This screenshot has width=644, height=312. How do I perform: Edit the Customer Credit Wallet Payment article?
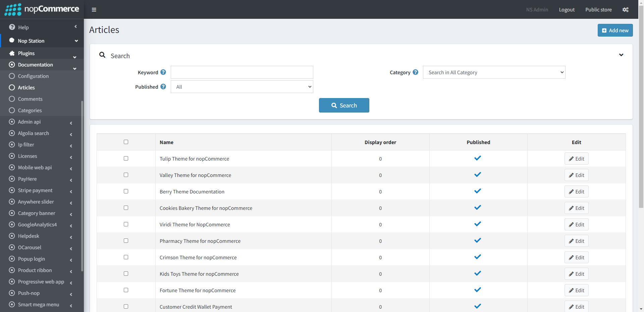tap(577, 306)
